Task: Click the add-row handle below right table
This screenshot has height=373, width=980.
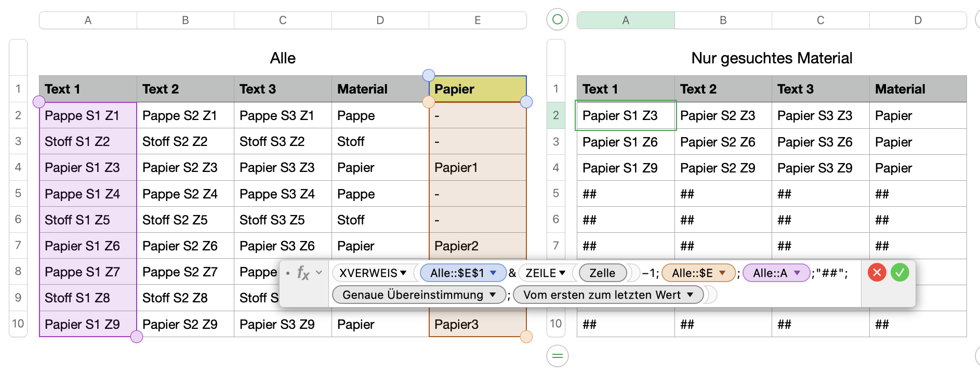Action: tap(558, 356)
